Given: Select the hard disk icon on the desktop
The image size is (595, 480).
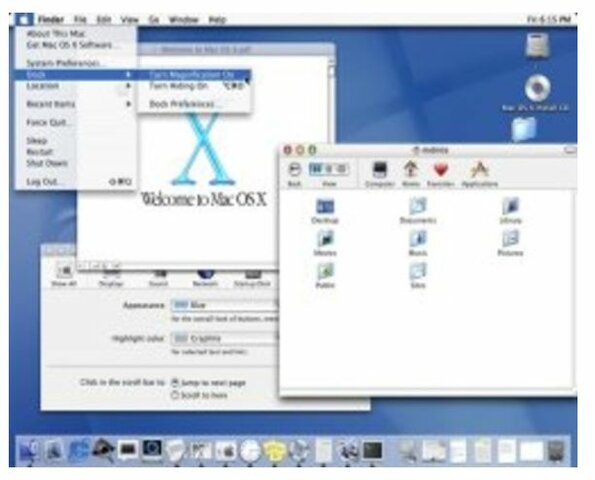Looking at the screenshot, I should point(537,45).
